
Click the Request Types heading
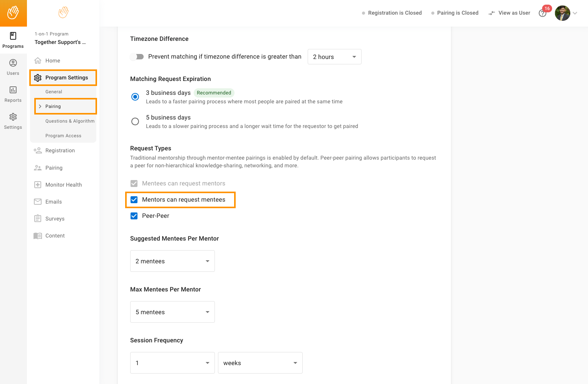click(x=151, y=148)
